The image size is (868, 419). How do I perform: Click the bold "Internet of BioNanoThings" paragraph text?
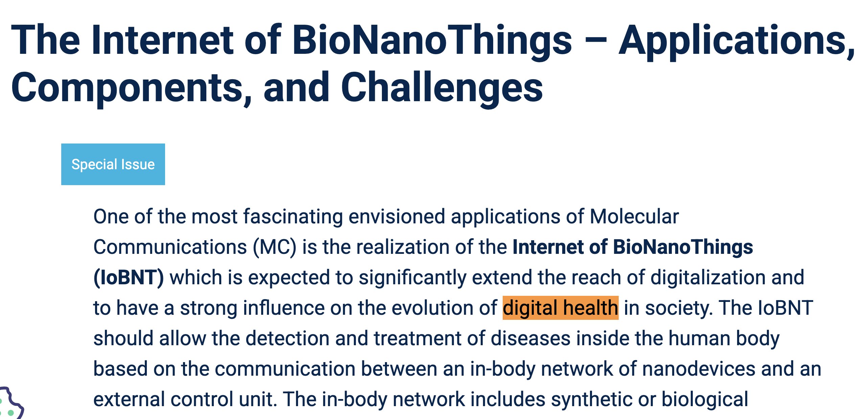(633, 247)
